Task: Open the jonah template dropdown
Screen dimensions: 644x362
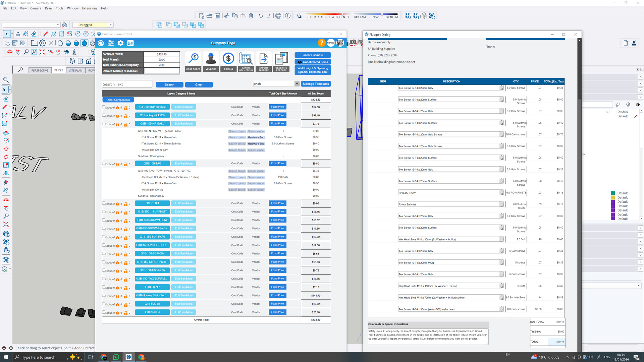Action: point(297,84)
